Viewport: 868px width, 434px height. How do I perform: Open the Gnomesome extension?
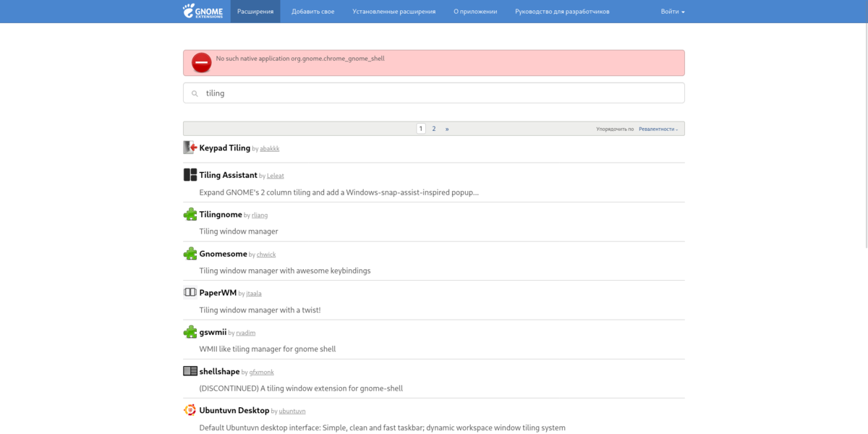click(x=224, y=254)
